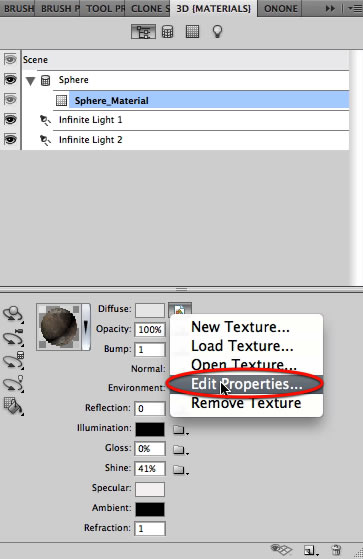The height and width of the screenshot is (559, 363).
Task: Click the Infinite Light 1 icon
Action: click(45, 120)
